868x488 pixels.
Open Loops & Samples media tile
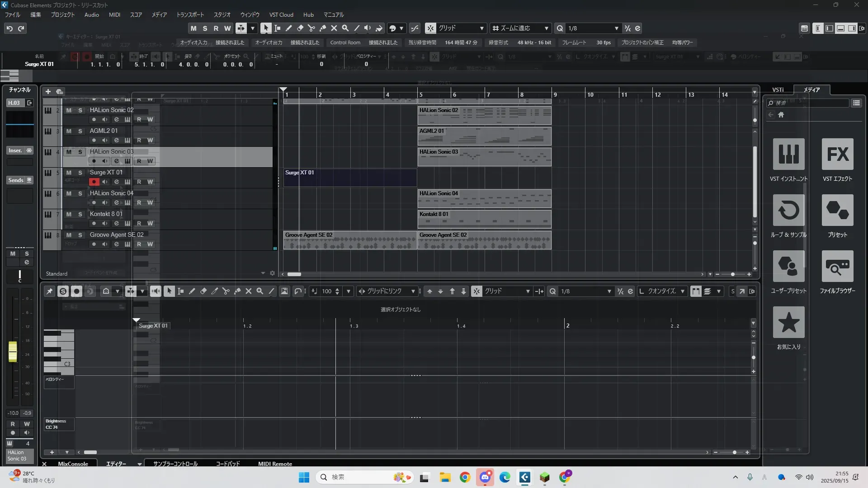[x=788, y=211]
